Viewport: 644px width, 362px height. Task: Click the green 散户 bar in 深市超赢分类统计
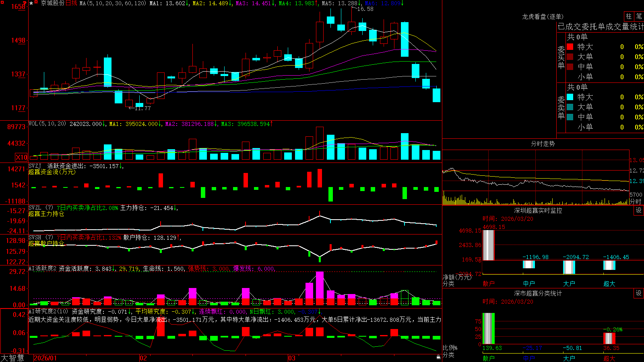[x=488, y=329]
